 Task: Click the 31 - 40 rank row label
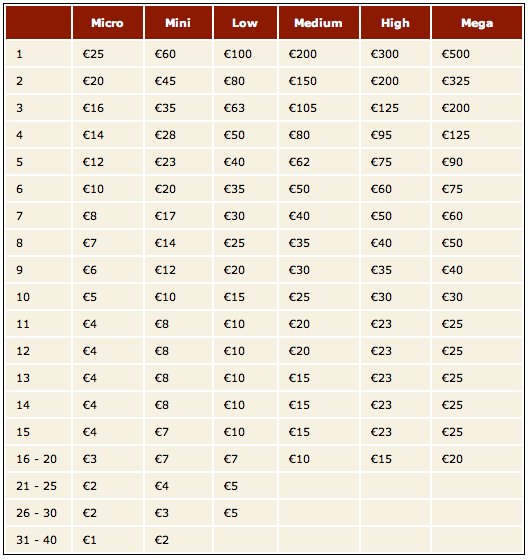pos(38,540)
